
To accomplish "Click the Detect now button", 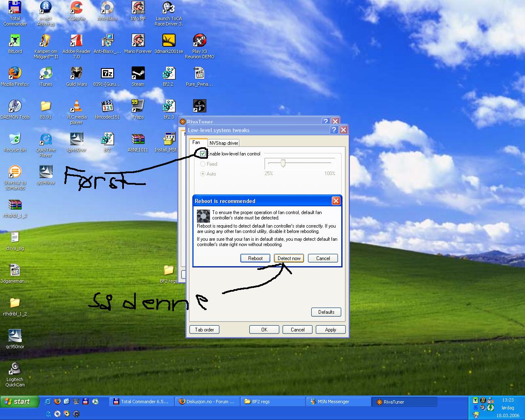I will click(x=289, y=258).
